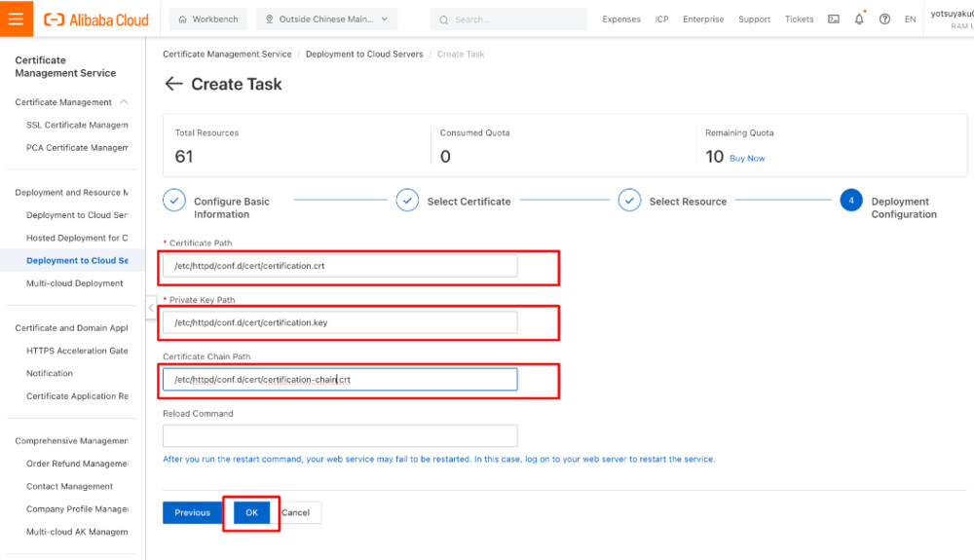The height and width of the screenshot is (560, 974).
Task: Open Multi-cloud Deployment sidebar item
Action: (x=75, y=283)
